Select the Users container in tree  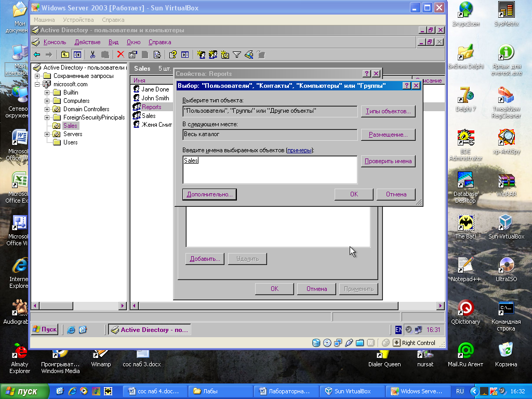point(71,142)
